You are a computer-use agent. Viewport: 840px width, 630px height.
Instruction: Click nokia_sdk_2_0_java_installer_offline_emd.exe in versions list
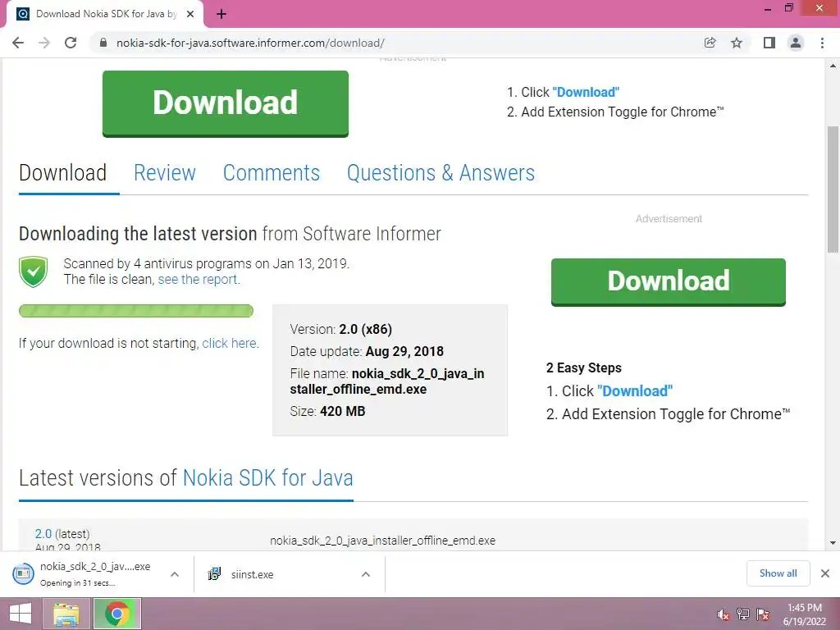[x=382, y=541]
